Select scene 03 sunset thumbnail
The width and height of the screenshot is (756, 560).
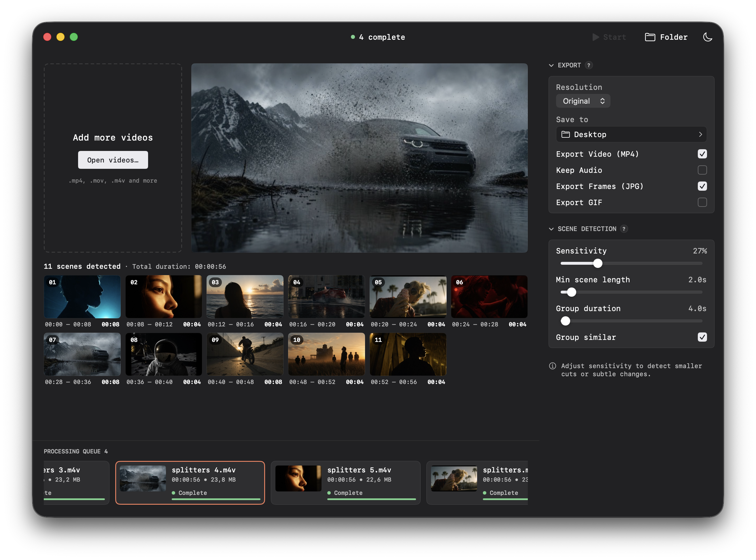coord(245,297)
